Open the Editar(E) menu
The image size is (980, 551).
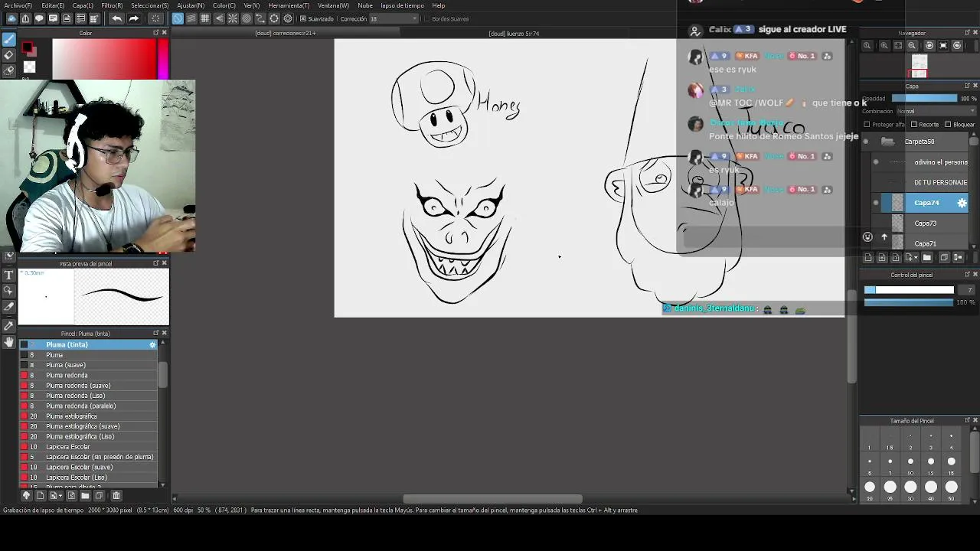click(x=52, y=5)
